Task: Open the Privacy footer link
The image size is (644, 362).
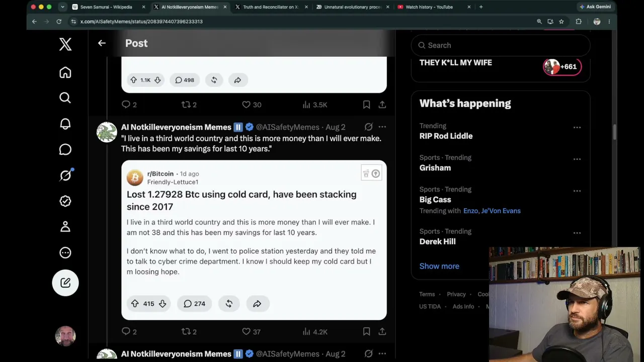Action: (x=456, y=294)
